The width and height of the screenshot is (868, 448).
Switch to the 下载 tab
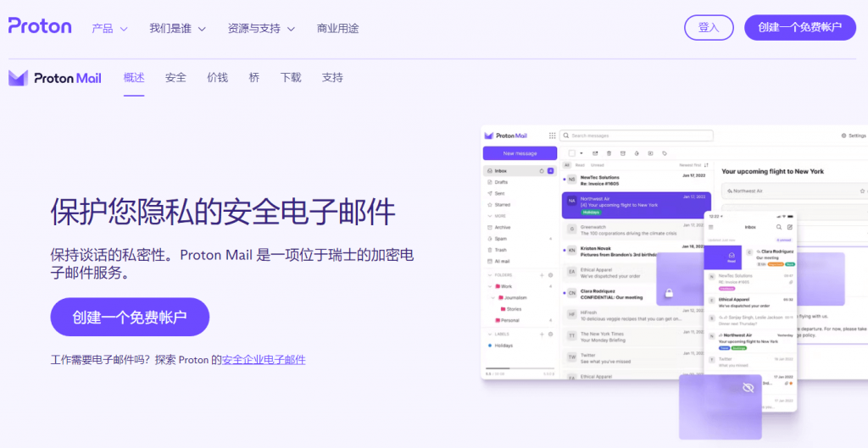click(x=291, y=78)
